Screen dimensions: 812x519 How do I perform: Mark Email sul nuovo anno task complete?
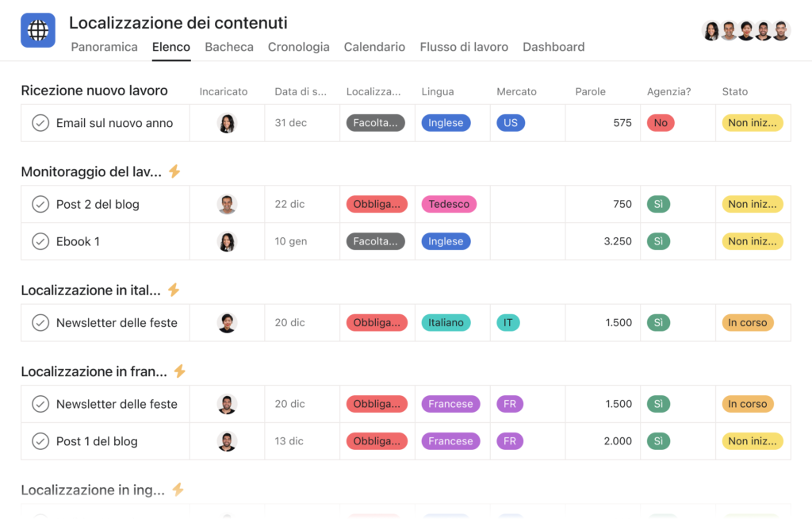click(40, 123)
